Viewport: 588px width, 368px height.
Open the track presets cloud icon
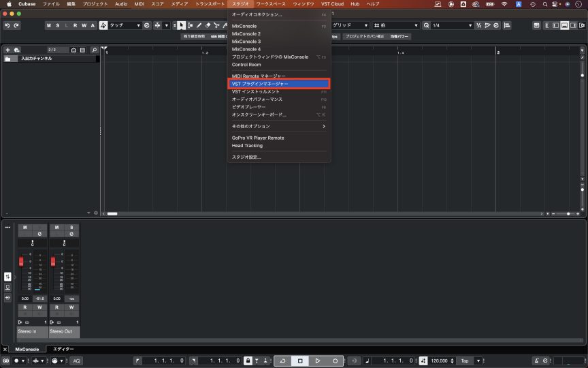[16, 50]
